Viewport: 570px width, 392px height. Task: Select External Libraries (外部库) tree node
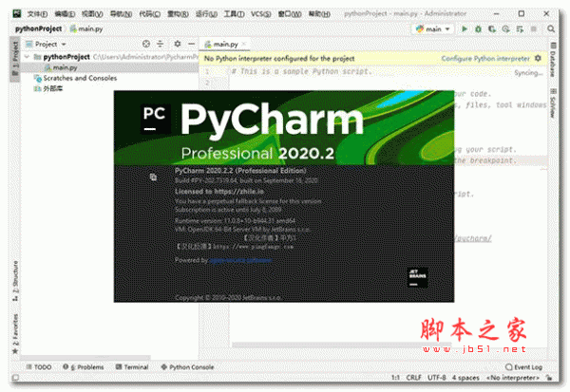[x=48, y=88]
